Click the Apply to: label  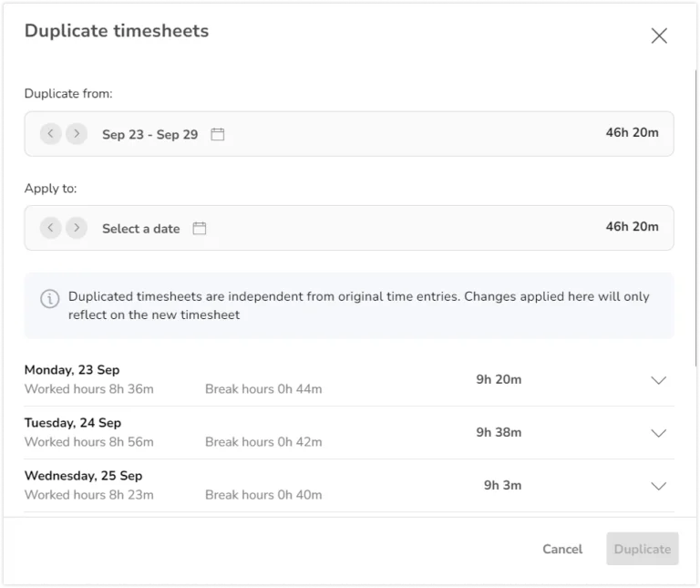click(50, 189)
